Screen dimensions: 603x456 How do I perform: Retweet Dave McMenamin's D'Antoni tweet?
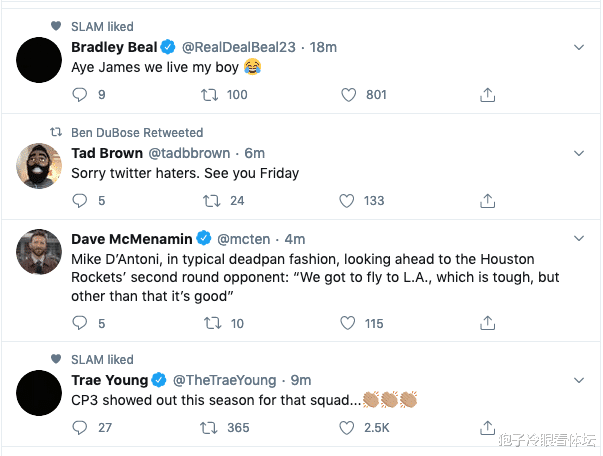(210, 323)
